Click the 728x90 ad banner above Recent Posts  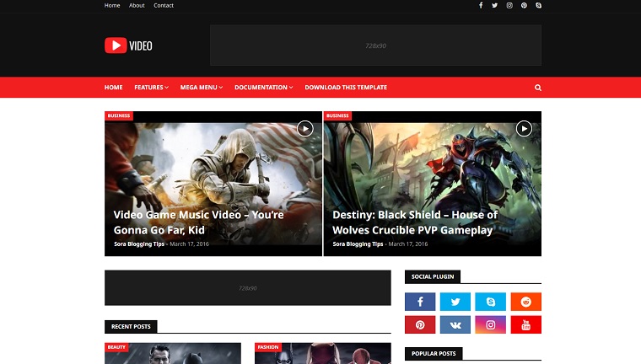click(x=248, y=288)
